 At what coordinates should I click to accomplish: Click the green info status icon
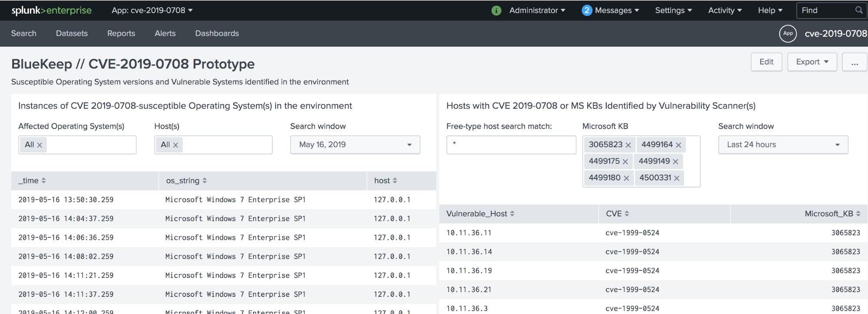(496, 10)
